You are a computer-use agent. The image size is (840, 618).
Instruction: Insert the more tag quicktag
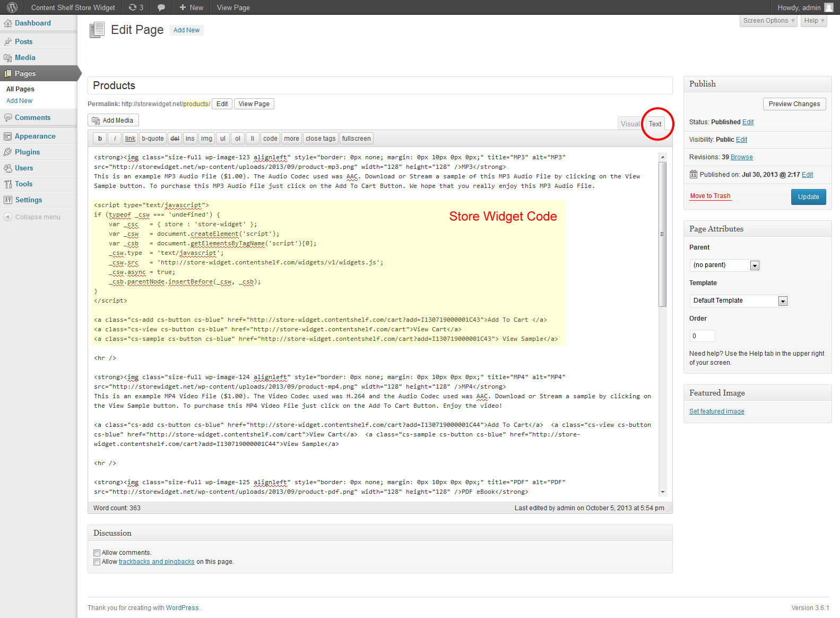coord(291,139)
